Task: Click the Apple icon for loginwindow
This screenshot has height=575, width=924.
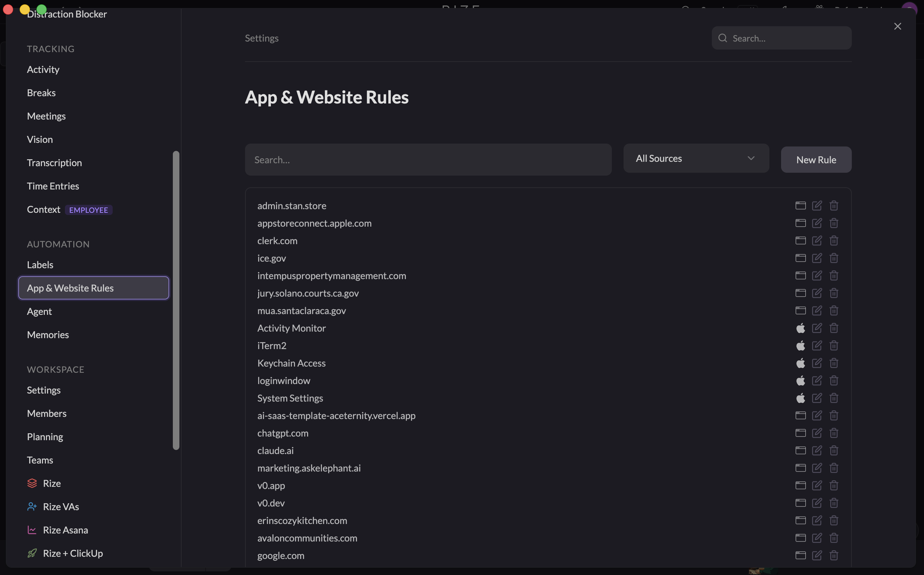Action: click(800, 381)
